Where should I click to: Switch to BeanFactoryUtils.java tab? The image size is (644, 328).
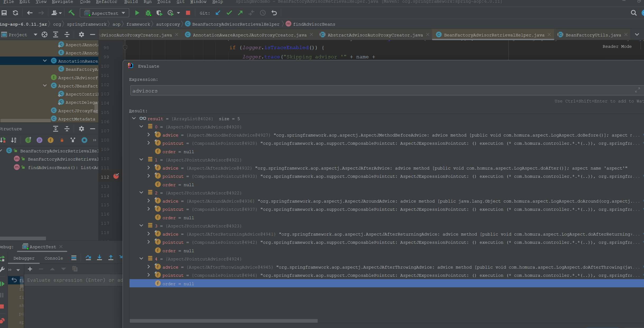click(593, 35)
